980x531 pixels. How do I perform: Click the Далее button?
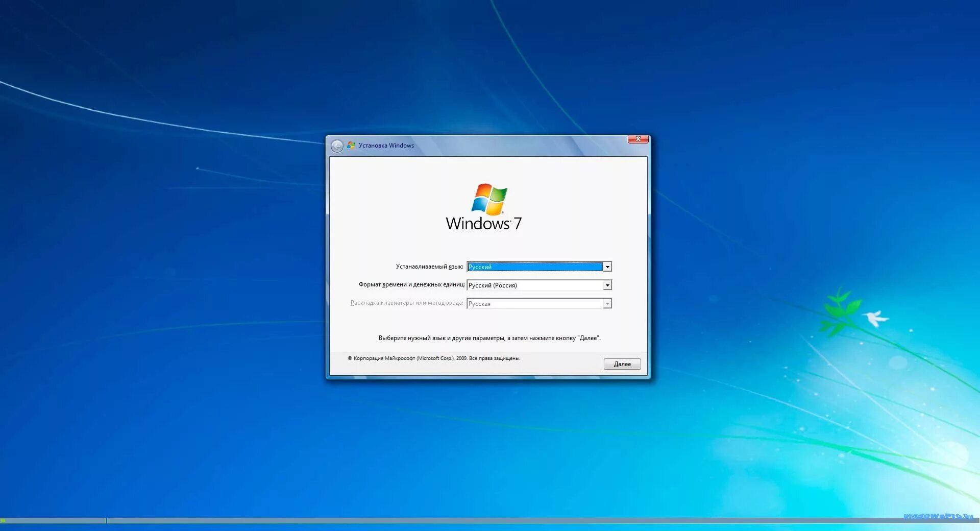(x=622, y=364)
